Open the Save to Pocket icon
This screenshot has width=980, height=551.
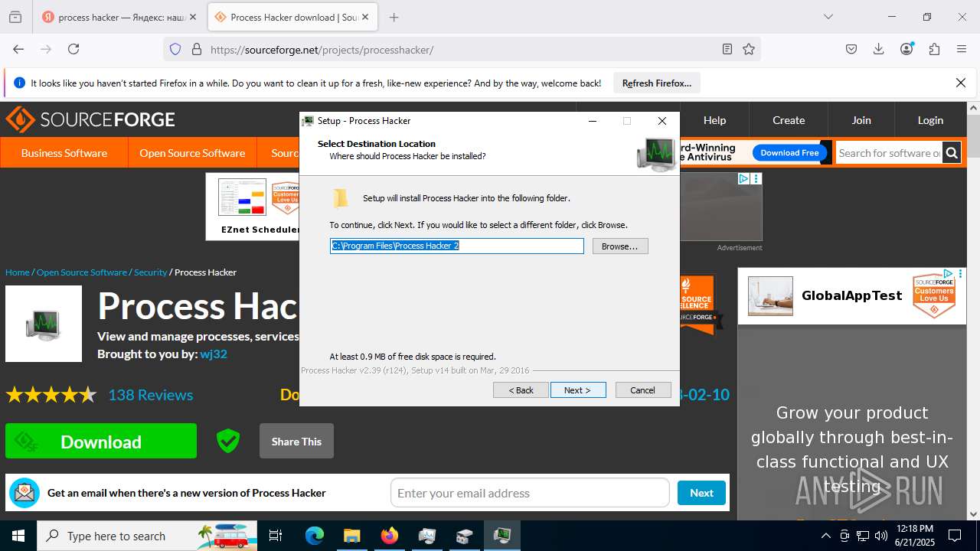[x=851, y=49]
